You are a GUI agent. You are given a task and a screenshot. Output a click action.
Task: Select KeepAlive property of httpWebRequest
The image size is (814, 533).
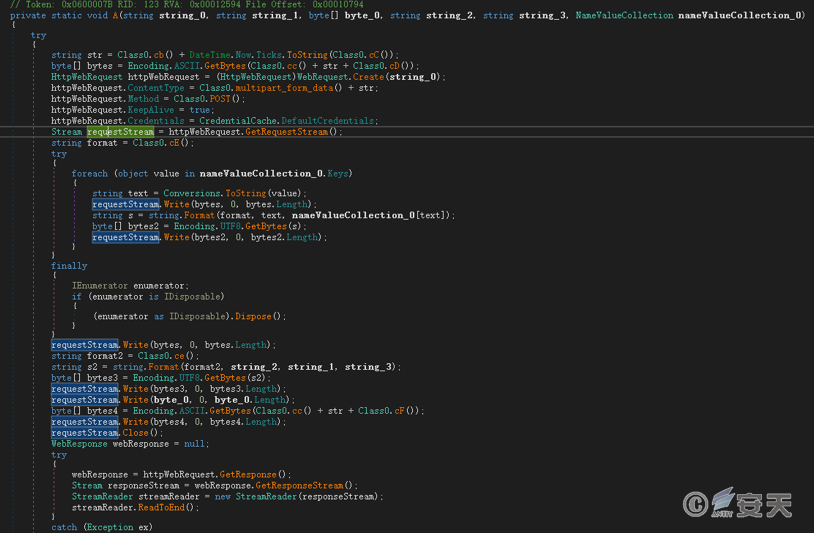[x=151, y=110]
